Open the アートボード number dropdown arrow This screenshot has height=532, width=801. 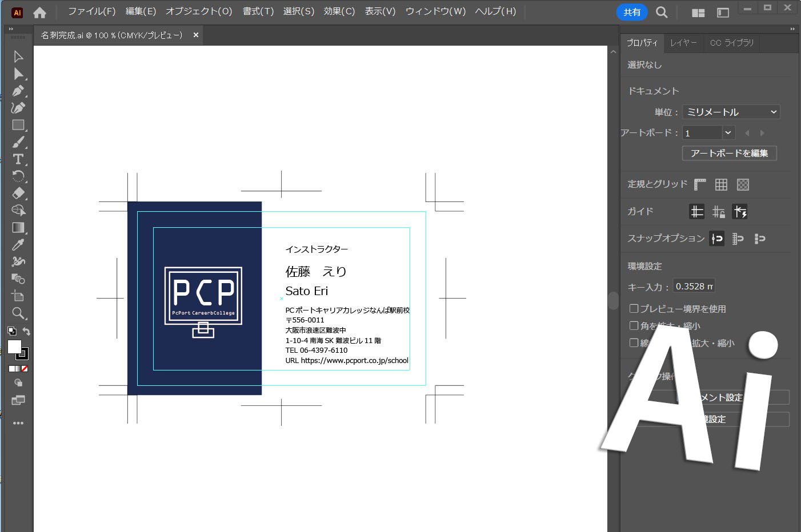pyautogui.click(x=728, y=133)
